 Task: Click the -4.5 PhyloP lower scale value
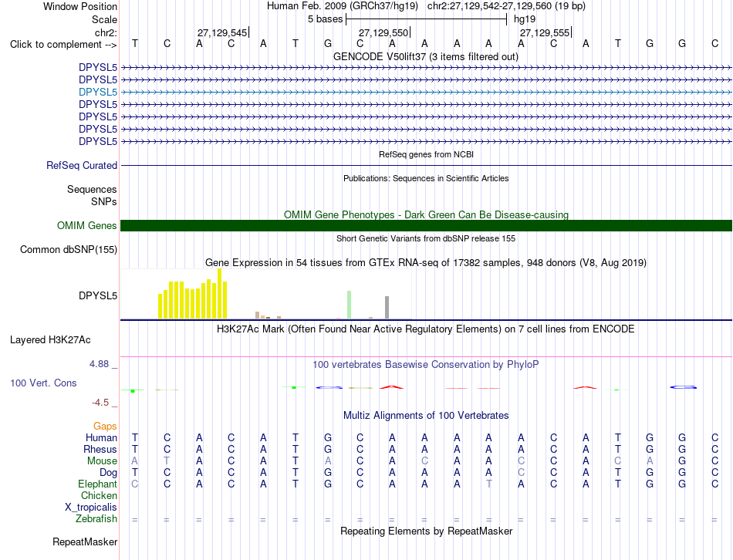[100, 403]
